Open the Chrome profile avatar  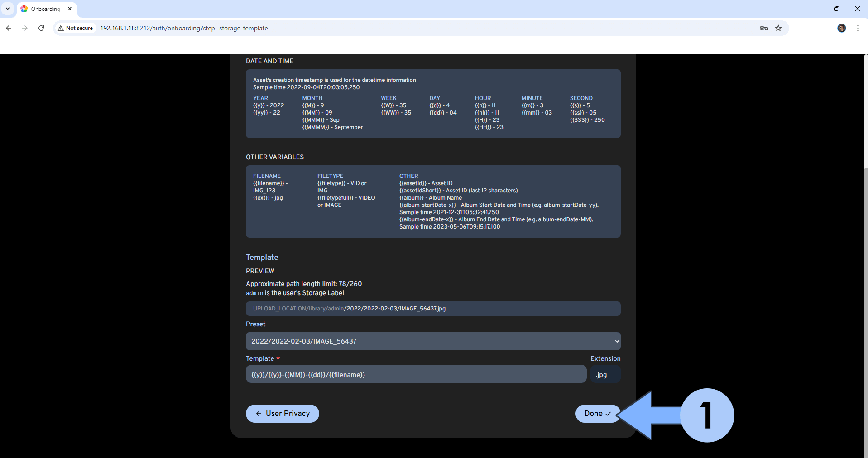[x=842, y=28]
